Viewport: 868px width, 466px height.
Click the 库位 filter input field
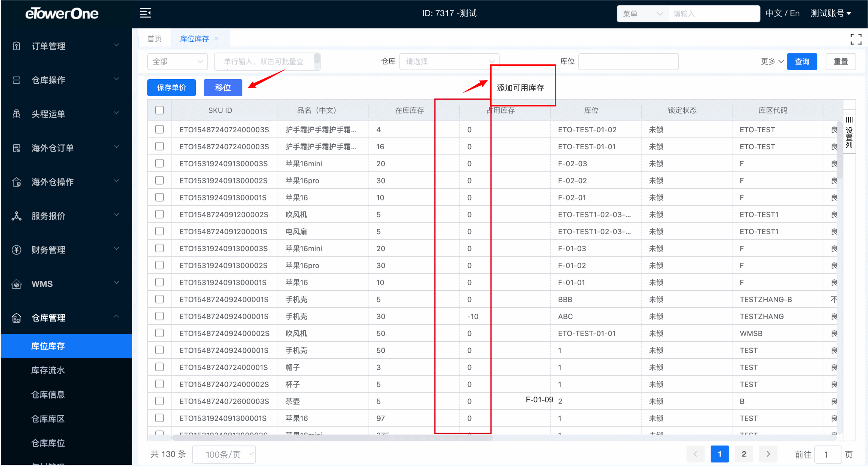628,61
